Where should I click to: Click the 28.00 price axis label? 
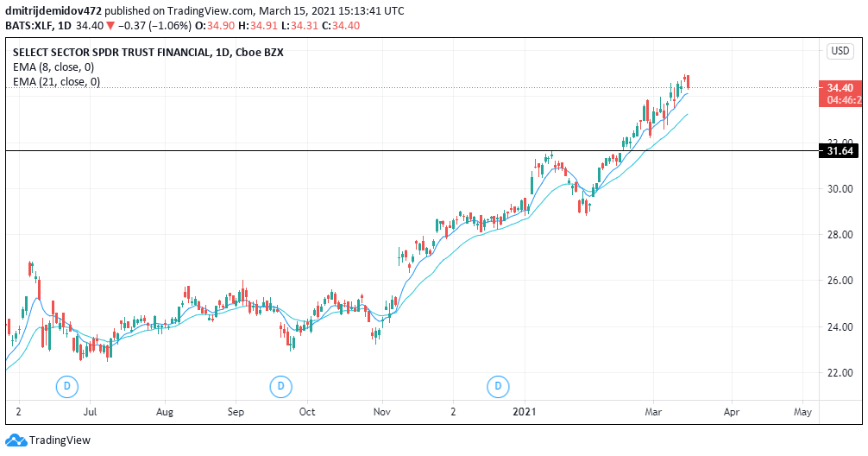tap(840, 235)
